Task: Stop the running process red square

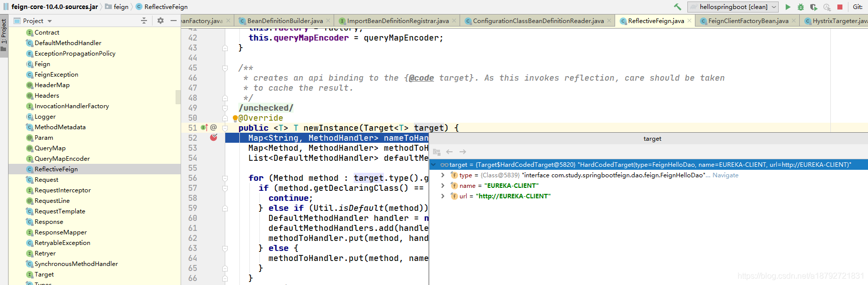Action: [840, 7]
